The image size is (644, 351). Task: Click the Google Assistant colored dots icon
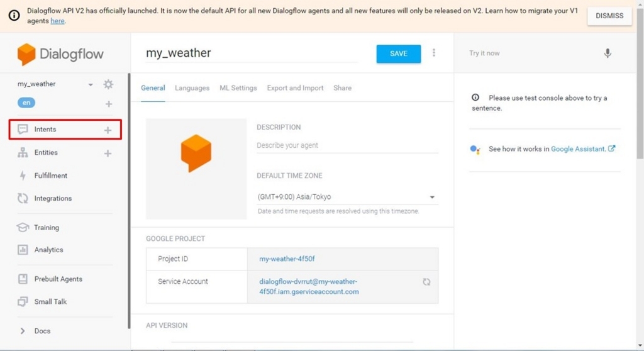pos(475,150)
